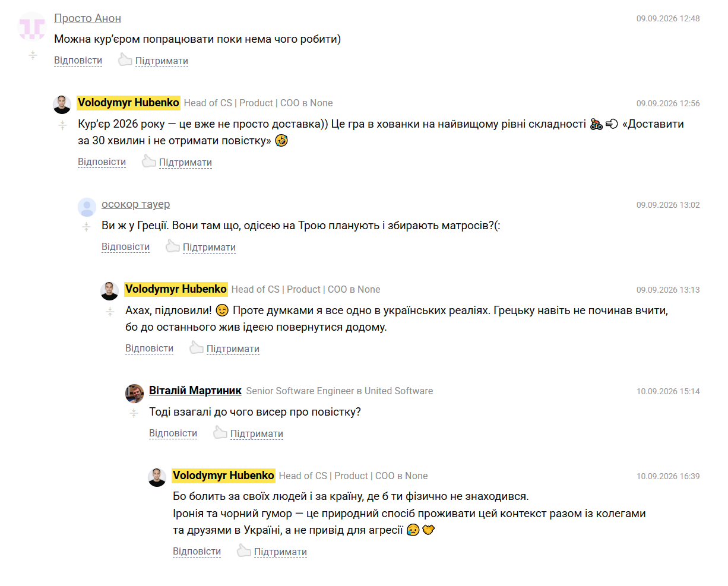Click Підтримати under the last Hubenko comment
The width and height of the screenshot is (728, 586).
coord(280,552)
